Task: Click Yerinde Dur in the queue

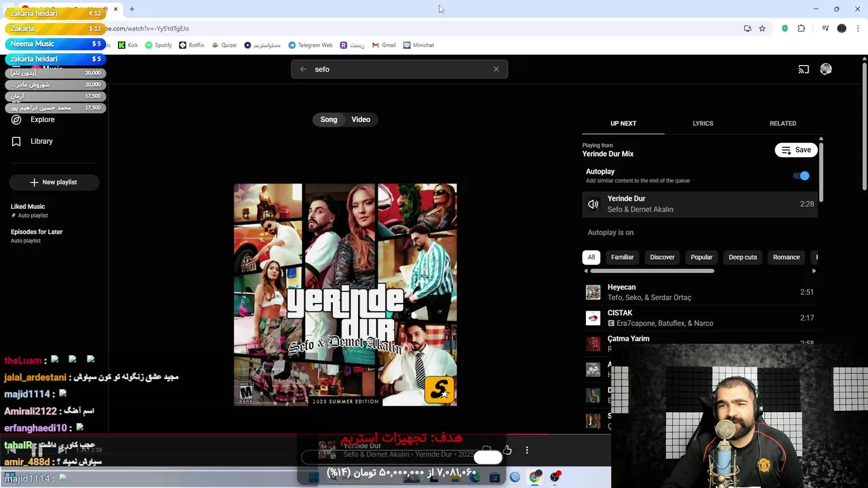Action: click(x=700, y=204)
